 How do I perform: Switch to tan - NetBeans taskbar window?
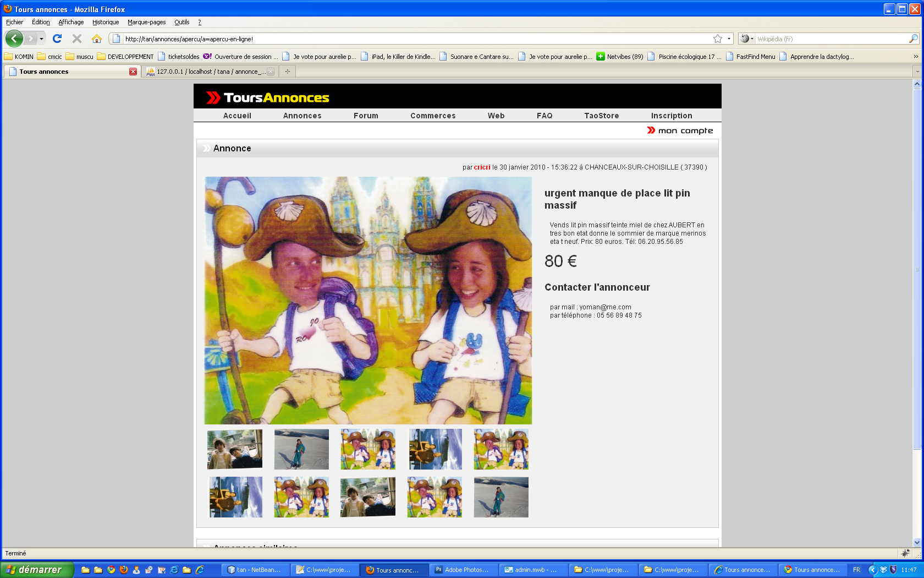point(256,570)
